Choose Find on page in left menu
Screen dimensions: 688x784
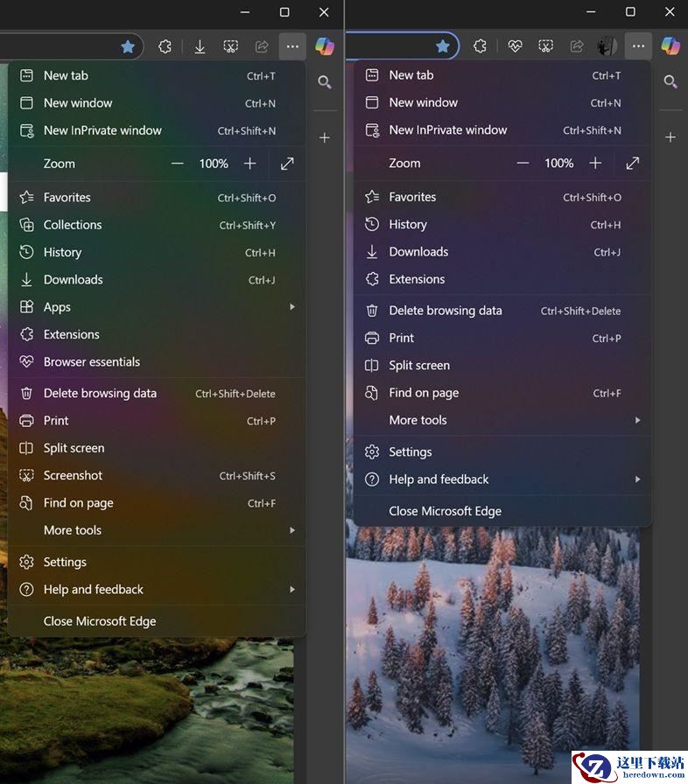pos(157,503)
